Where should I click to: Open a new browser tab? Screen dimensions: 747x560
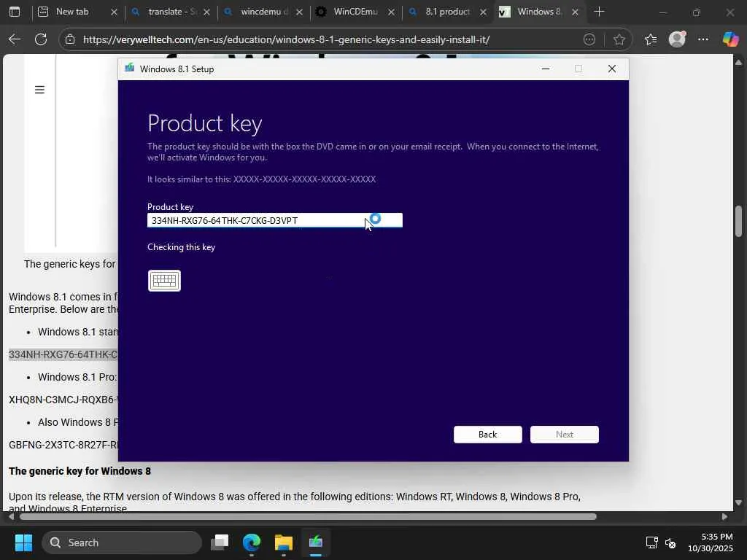[599, 12]
